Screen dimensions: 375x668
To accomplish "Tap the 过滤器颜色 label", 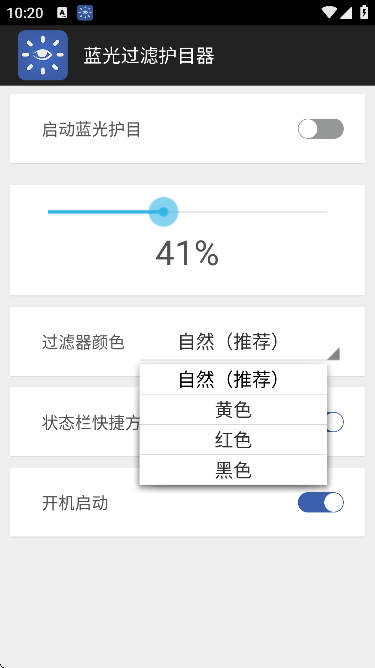I will (x=83, y=342).
